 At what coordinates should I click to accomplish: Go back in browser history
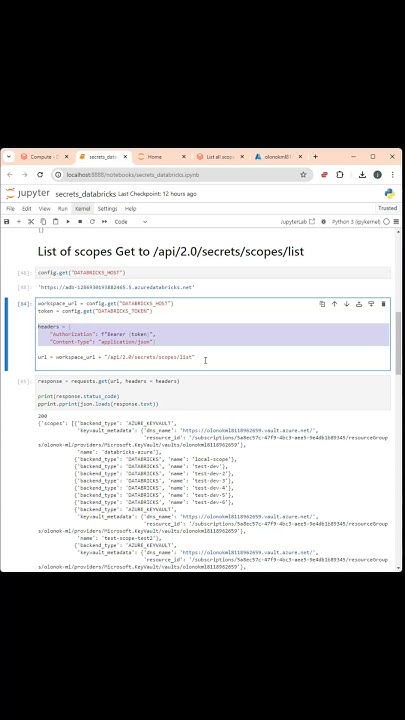(x=10, y=175)
